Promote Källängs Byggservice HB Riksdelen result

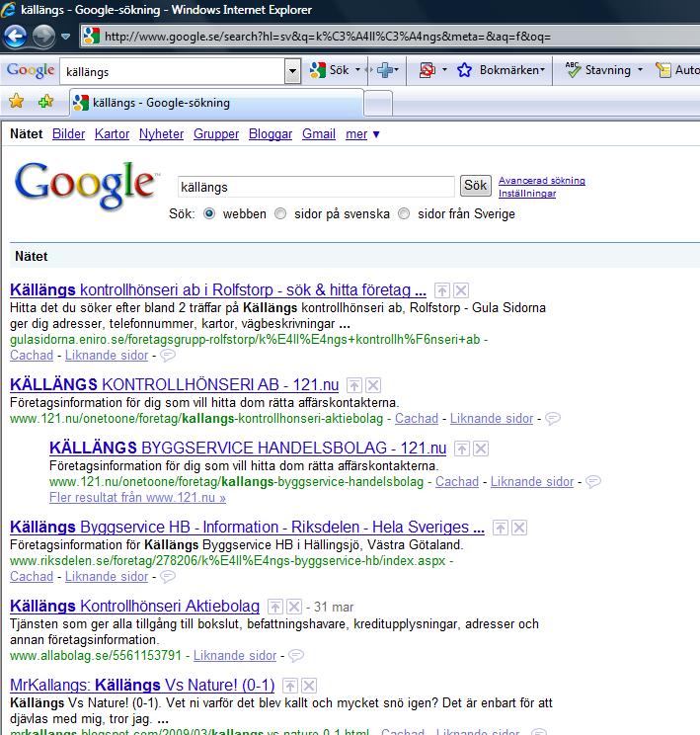point(501,528)
